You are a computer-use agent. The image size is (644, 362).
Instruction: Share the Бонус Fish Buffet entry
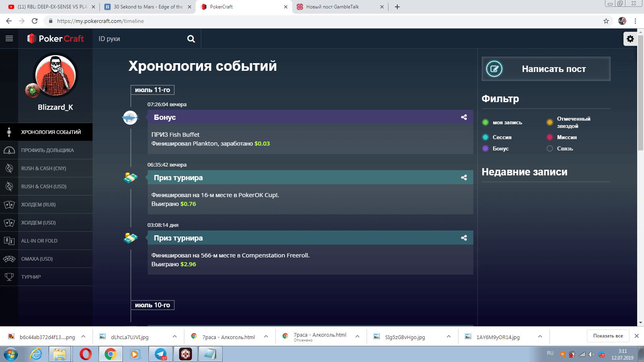coord(464,117)
